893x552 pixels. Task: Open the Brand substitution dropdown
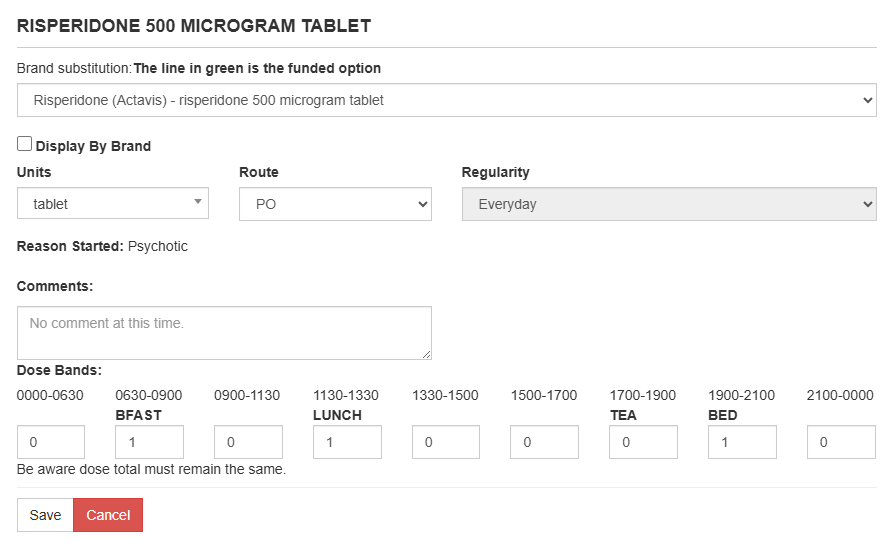[x=446, y=100]
